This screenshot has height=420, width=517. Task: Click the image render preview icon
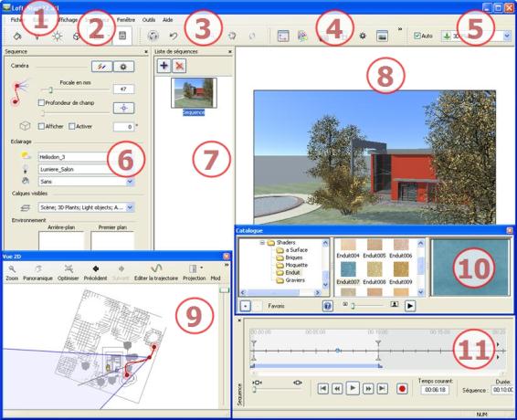pyautogui.click(x=382, y=36)
